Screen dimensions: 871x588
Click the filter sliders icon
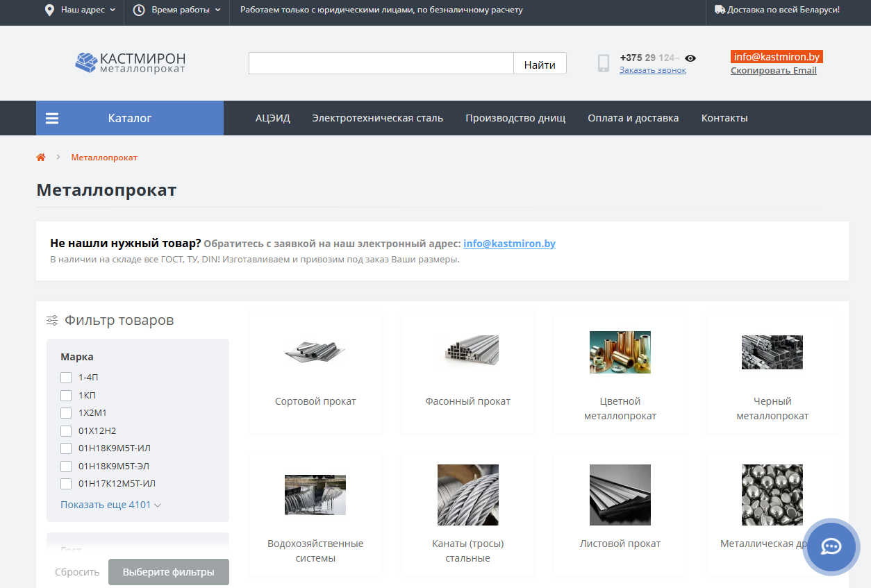coord(52,320)
